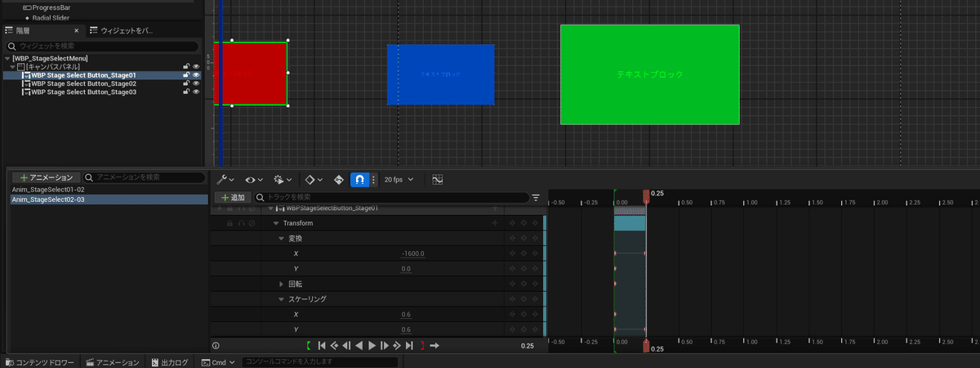Click the アニメーション add animation button
The image size is (980, 368).
[x=47, y=177]
